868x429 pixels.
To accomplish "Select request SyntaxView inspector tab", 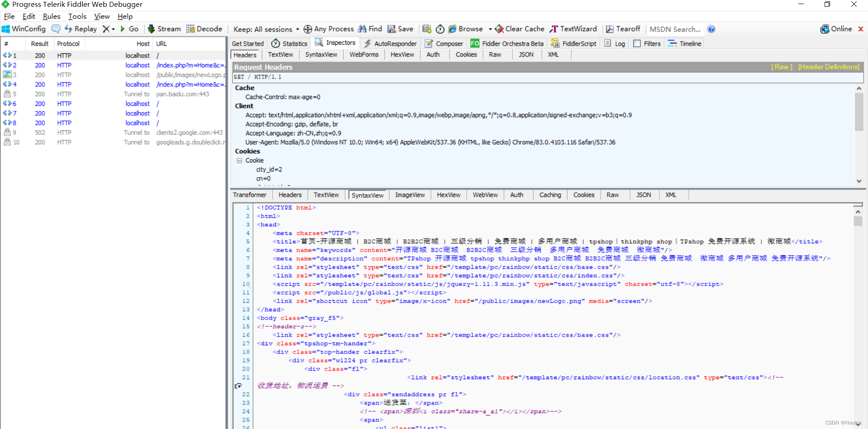I will [x=321, y=55].
